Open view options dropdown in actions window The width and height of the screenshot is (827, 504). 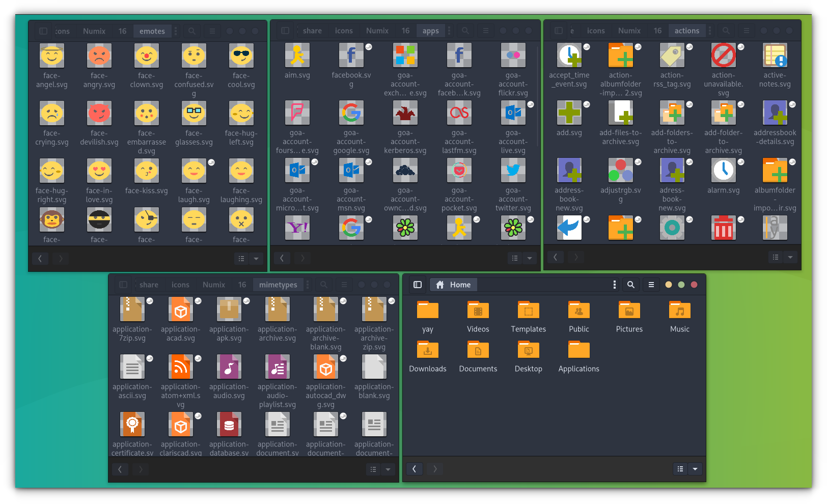tap(790, 257)
